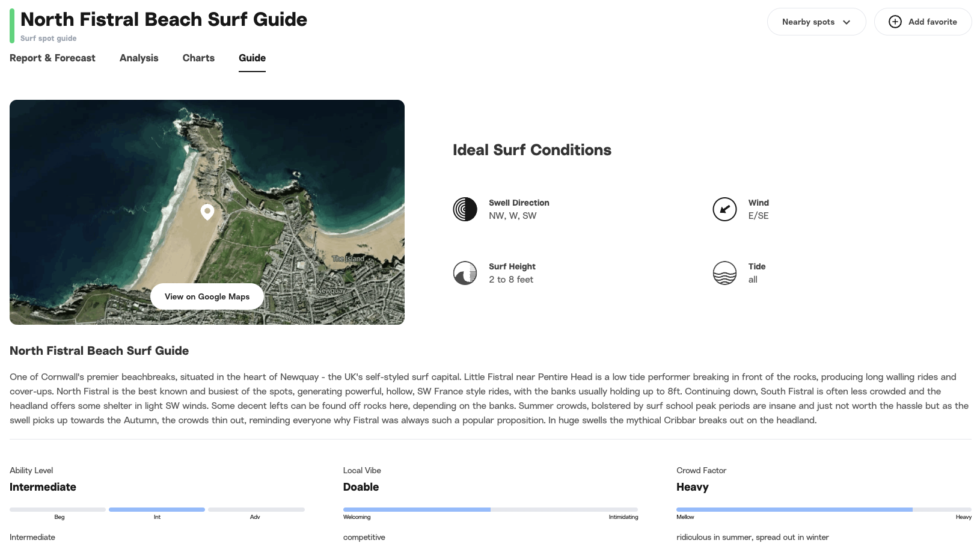
Task: Click the Surf Height half-circle icon
Action: click(464, 273)
